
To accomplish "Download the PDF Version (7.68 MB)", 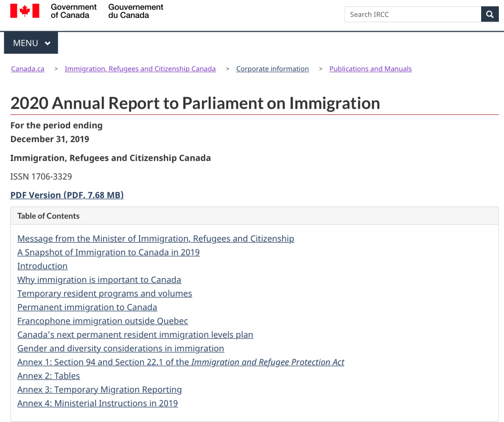I will pyautogui.click(x=67, y=195).
